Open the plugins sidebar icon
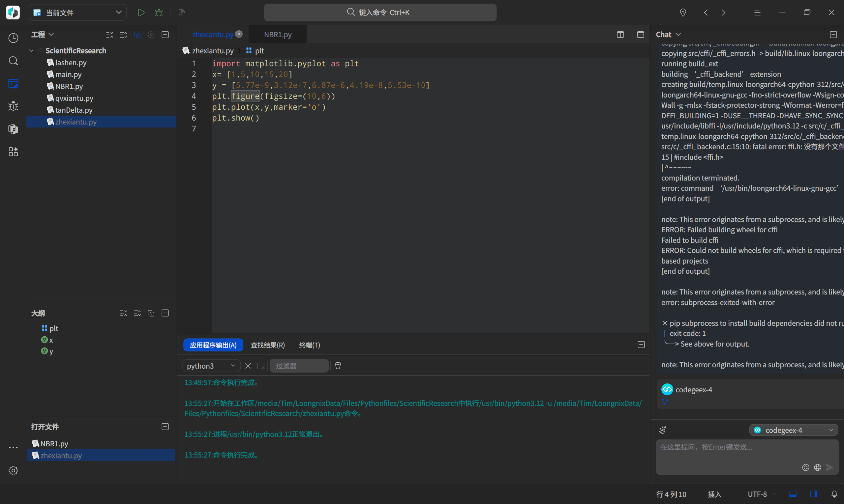 click(13, 152)
